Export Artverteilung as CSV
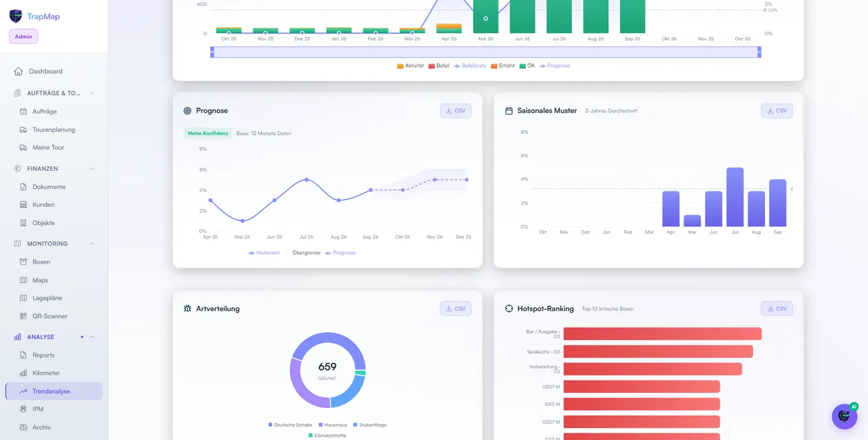Viewport: 868px width, 440px height. click(456, 309)
